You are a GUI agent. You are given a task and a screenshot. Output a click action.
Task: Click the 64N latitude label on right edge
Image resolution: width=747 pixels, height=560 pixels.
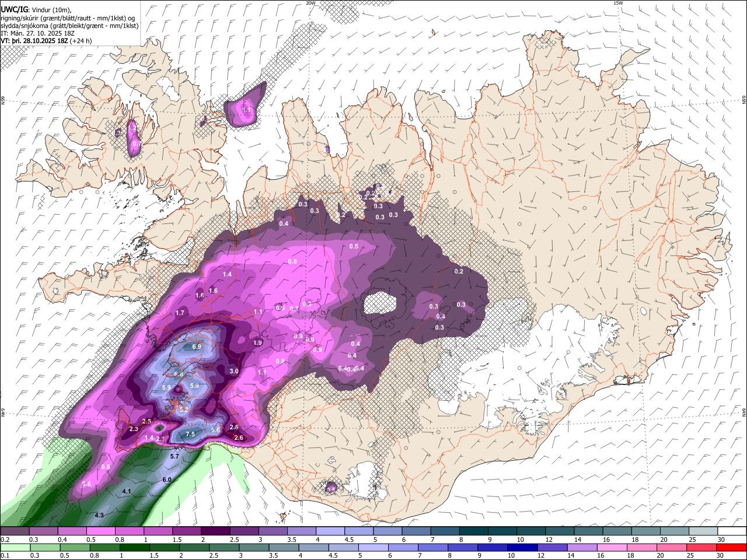coord(744,412)
